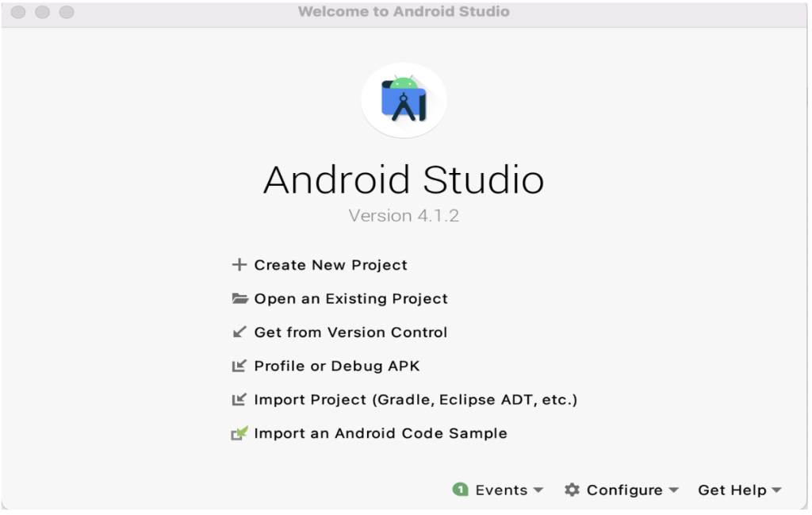Select the Get from Version Control text
This screenshot has width=812, height=515.
[x=350, y=332]
